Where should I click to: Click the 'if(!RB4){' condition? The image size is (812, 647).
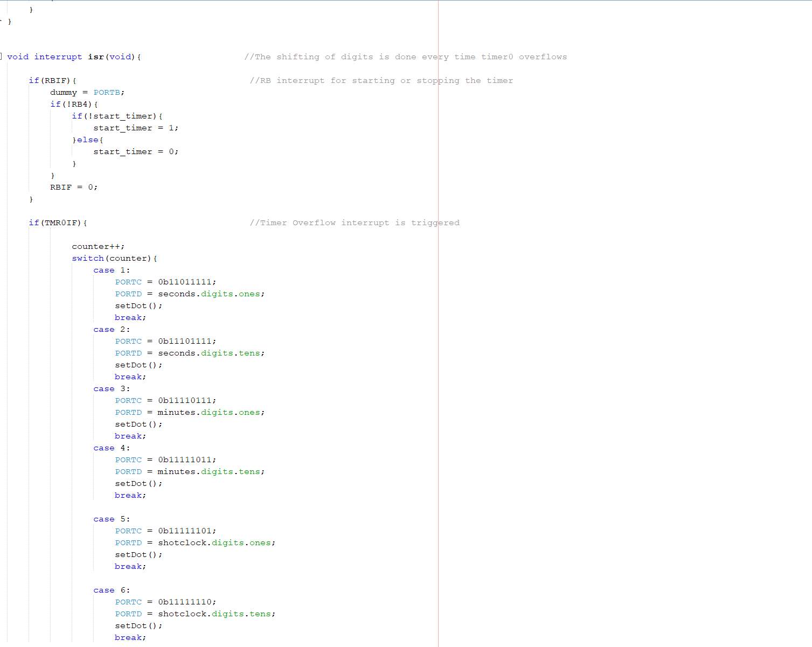[x=74, y=104]
